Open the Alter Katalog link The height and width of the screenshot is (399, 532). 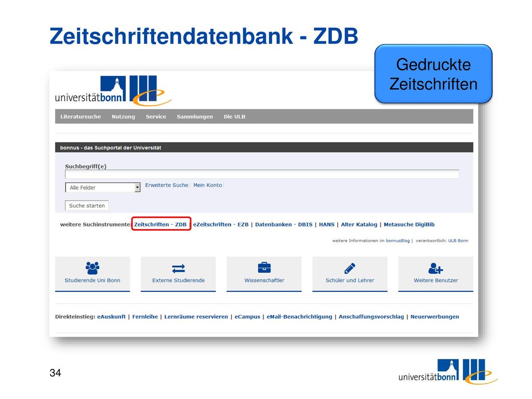coord(359,224)
